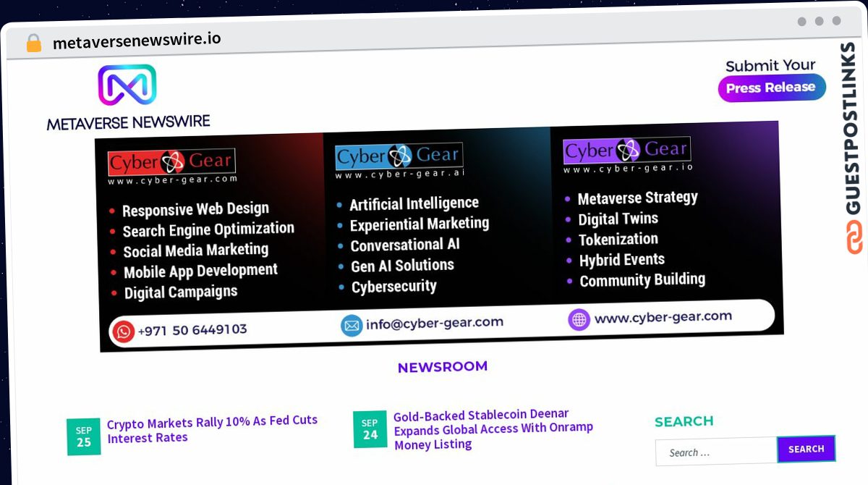The image size is (868, 485).
Task: Click the Press Release button
Action: click(771, 88)
